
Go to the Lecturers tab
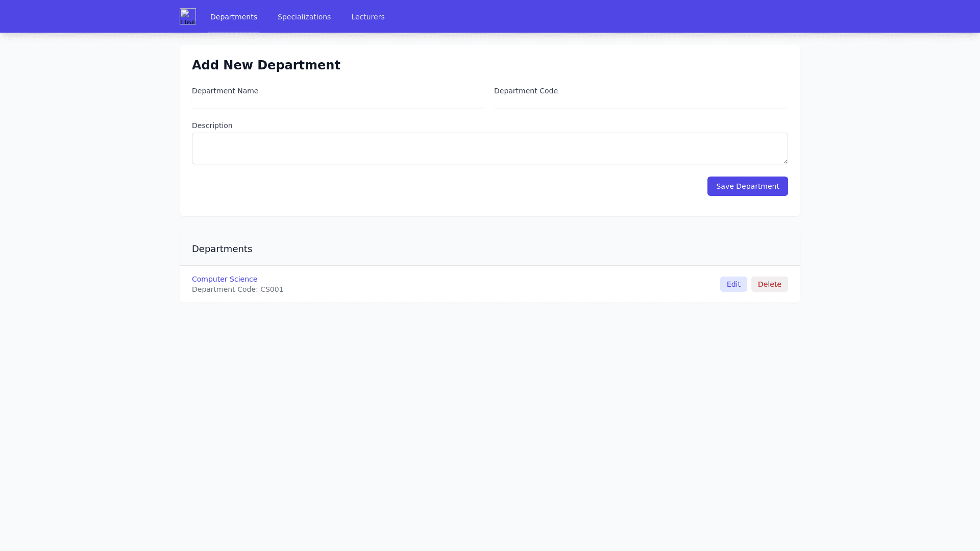point(367,17)
